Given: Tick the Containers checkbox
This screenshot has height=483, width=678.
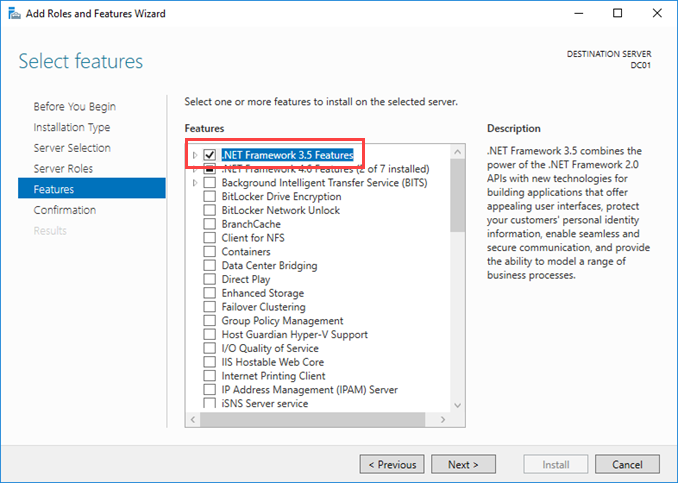Looking at the screenshot, I should click(210, 252).
